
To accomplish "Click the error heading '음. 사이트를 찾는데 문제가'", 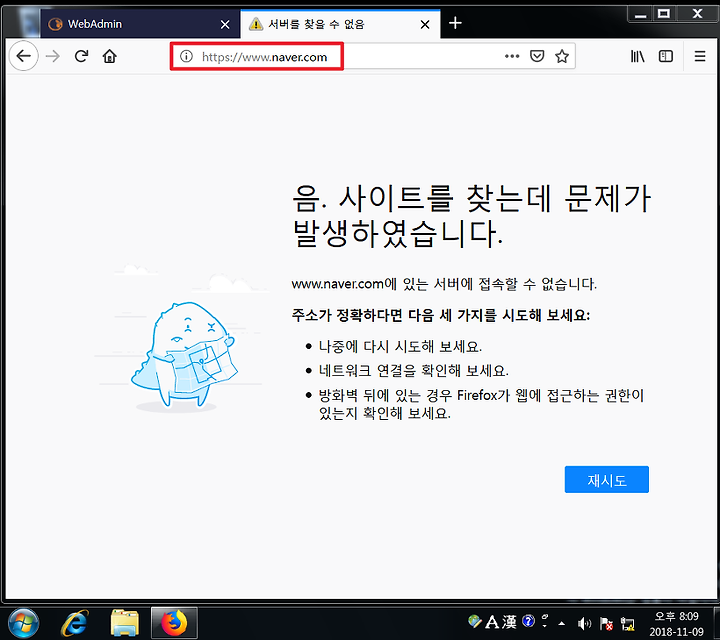I will [472, 198].
